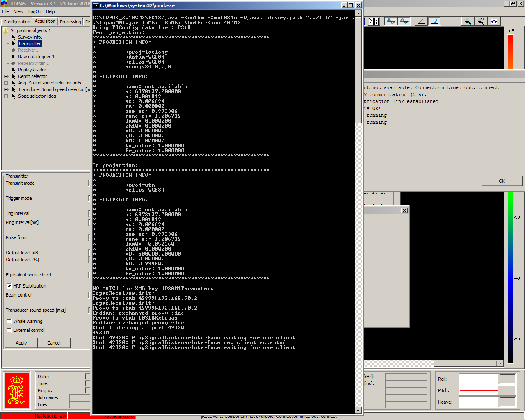This screenshot has height=420, width=525.
Task: Select the wiggle trace display icon
Action: (374, 21)
